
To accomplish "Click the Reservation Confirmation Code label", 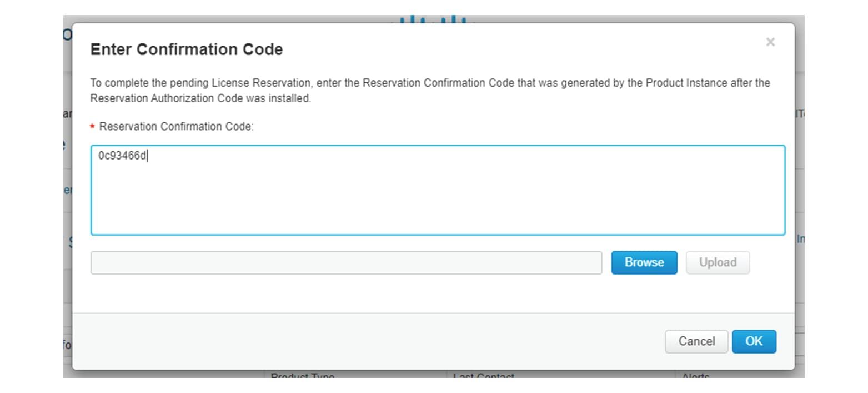I will [176, 127].
